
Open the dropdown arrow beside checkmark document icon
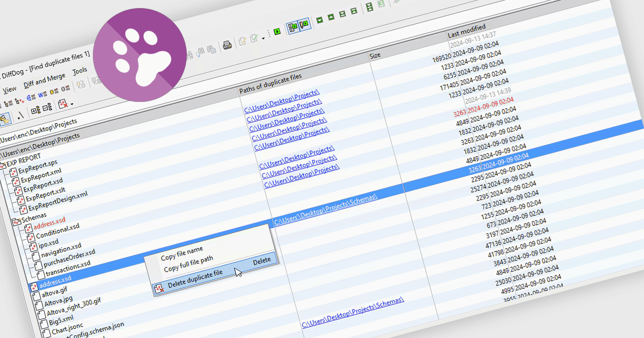pyautogui.click(x=263, y=39)
